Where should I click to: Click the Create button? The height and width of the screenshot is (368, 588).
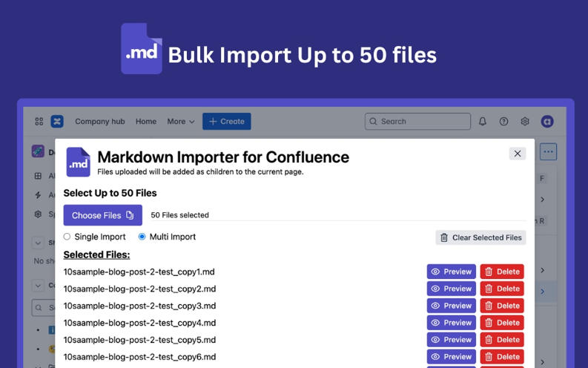pos(227,121)
